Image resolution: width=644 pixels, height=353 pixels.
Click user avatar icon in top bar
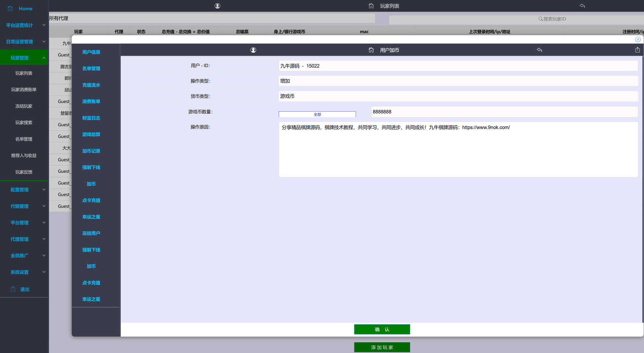tap(217, 6)
